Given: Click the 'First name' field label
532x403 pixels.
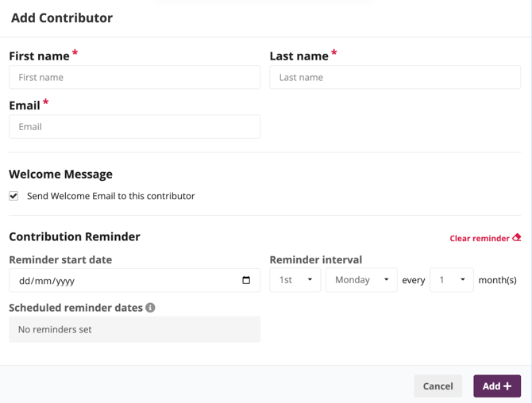Looking at the screenshot, I should [x=39, y=56].
